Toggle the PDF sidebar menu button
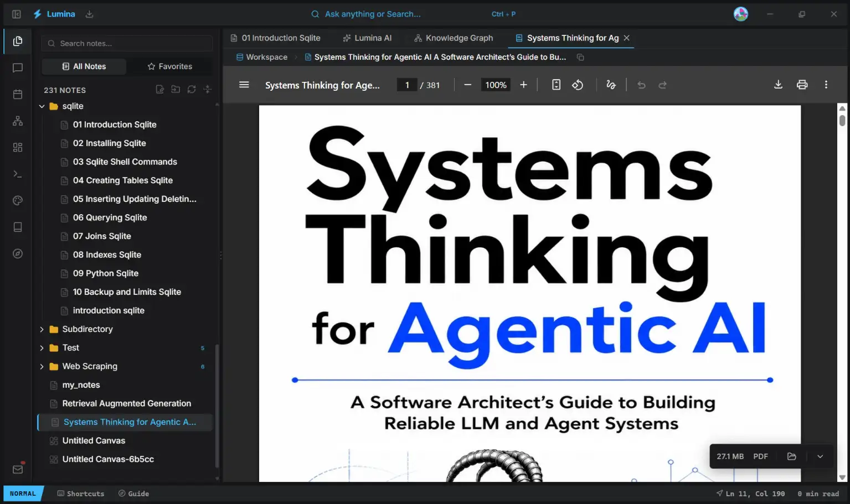Viewport: 850px width, 504px height. coord(244,85)
